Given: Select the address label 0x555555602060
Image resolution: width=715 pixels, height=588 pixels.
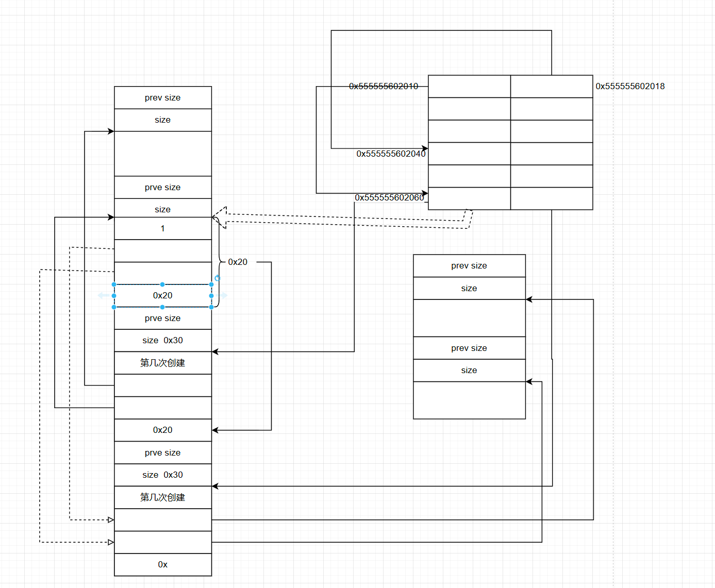Looking at the screenshot, I should (389, 197).
